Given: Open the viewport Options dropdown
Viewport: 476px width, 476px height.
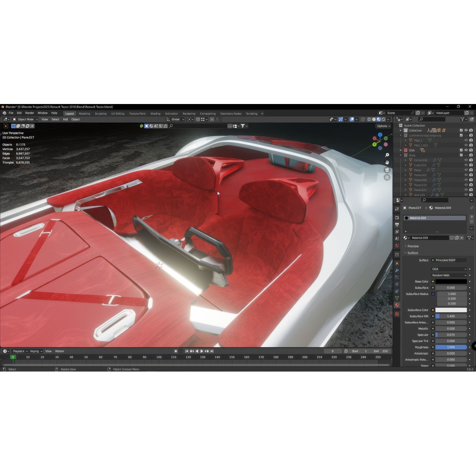Looking at the screenshot, I should pyautogui.click(x=383, y=126).
